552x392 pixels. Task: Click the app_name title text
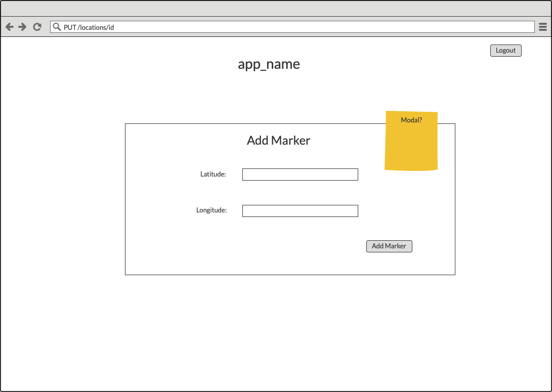coord(269,64)
